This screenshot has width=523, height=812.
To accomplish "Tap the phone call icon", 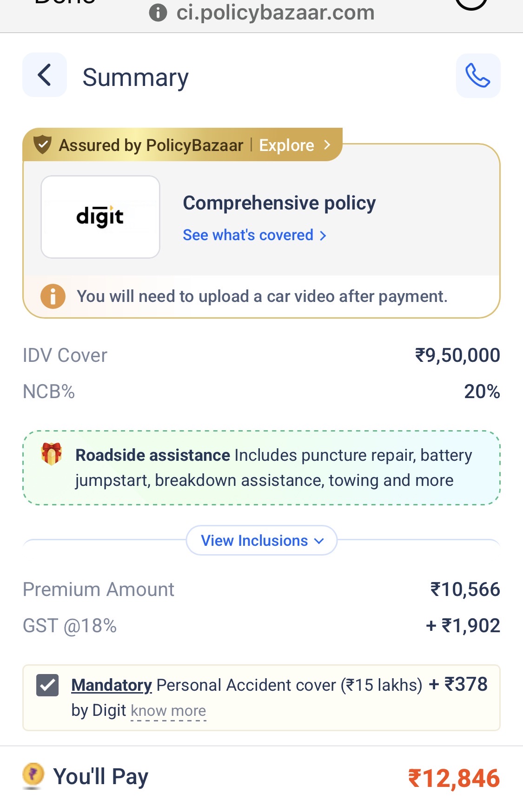I will click(x=478, y=76).
